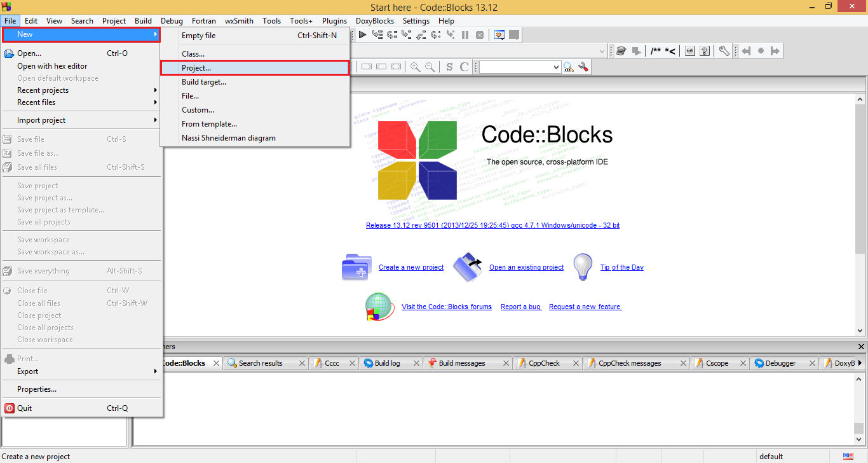
Task: Click the Tip of the Day link
Action: point(622,267)
